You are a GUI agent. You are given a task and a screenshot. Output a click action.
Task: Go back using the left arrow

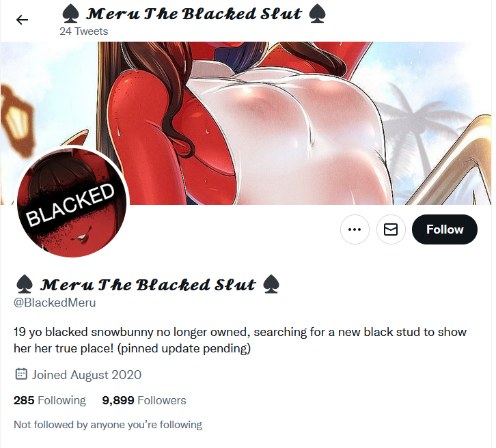pyautogui.click(x=22, y=20)
